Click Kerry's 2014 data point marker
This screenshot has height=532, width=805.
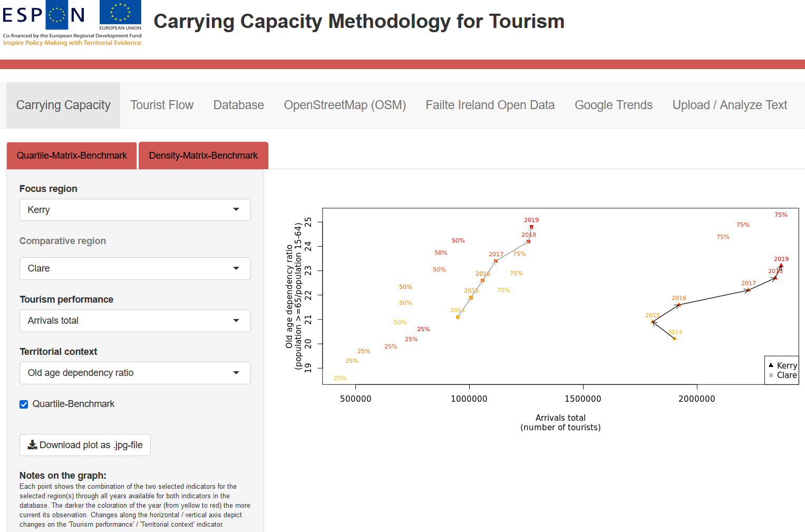(675, 338)
